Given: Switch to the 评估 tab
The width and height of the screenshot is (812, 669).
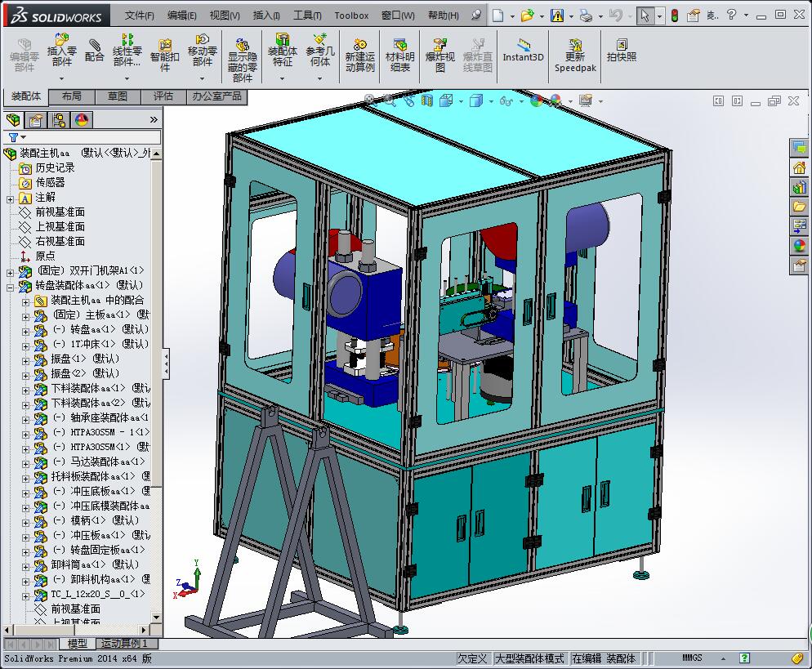Looking at the screenshot, I should tap(163, 96).
